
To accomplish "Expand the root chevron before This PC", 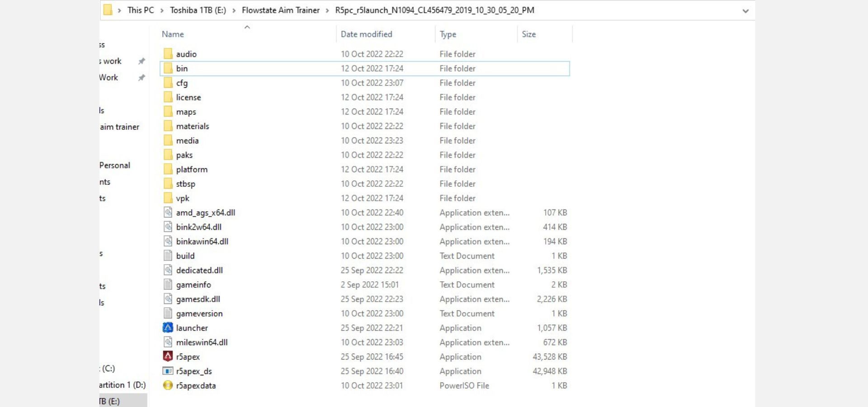I will pos(119,10).
